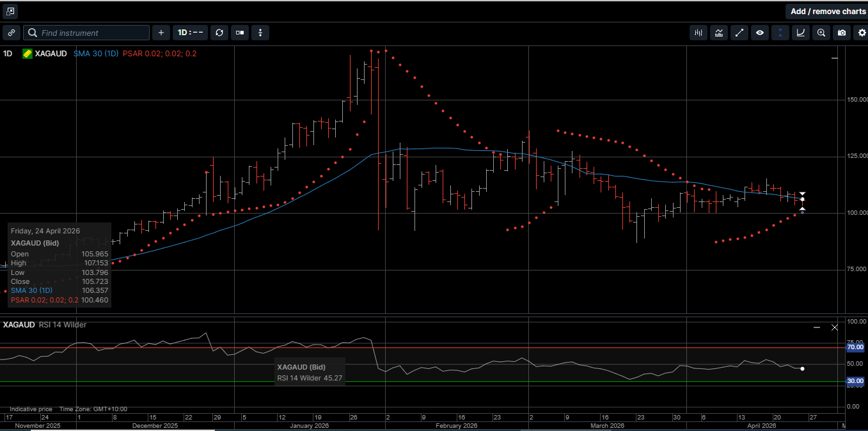Open the more options vertical dots menu

point(260,33)
